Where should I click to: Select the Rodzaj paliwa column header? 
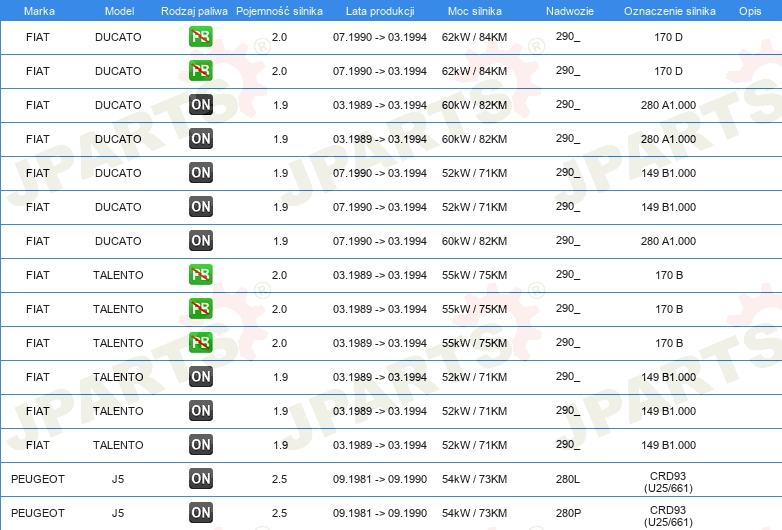point(194,11)
